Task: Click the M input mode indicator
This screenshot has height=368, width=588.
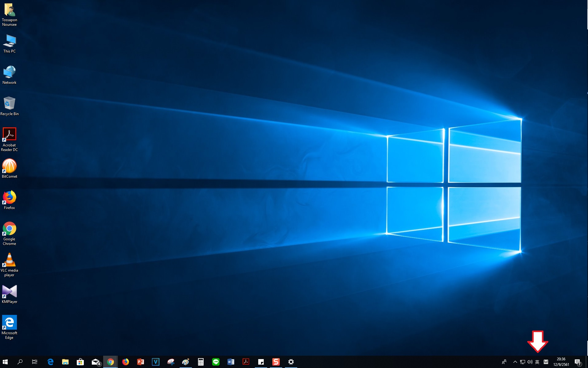Action: (546, 362)
